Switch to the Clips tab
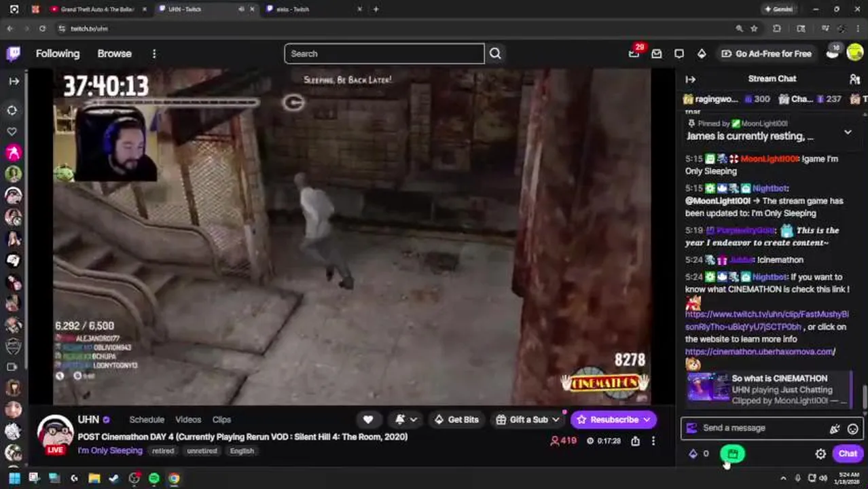Screen dimensions: 868x489 (221, 420)
